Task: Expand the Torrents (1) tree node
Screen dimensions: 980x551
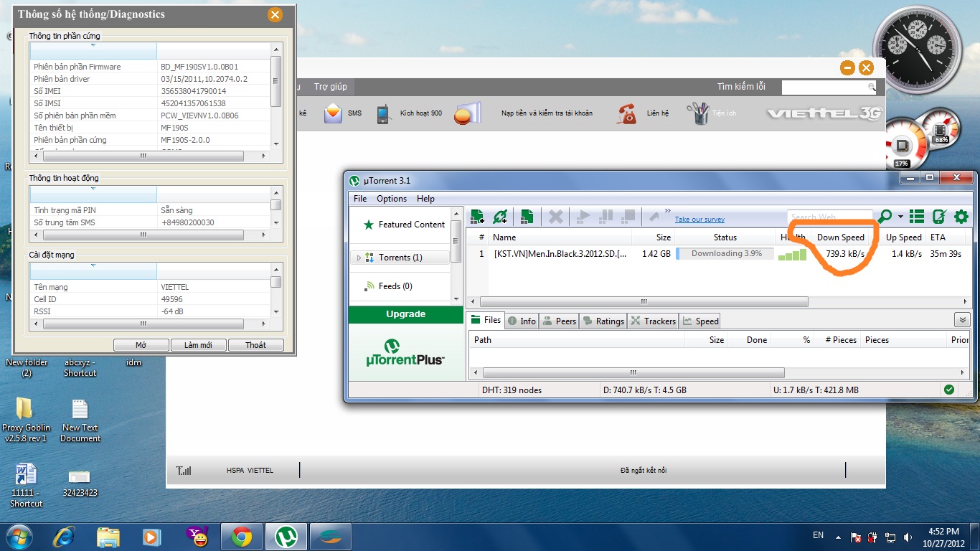Action: (x=359, y=258)
